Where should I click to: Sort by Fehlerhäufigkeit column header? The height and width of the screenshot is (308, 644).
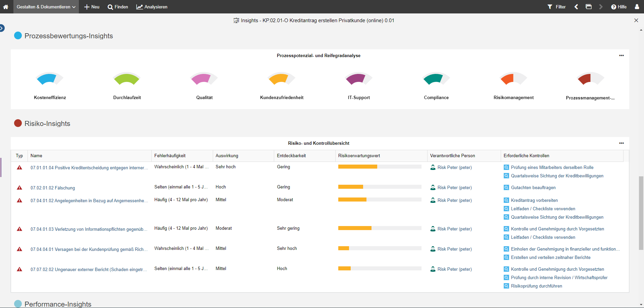click(x=182, y=156)
